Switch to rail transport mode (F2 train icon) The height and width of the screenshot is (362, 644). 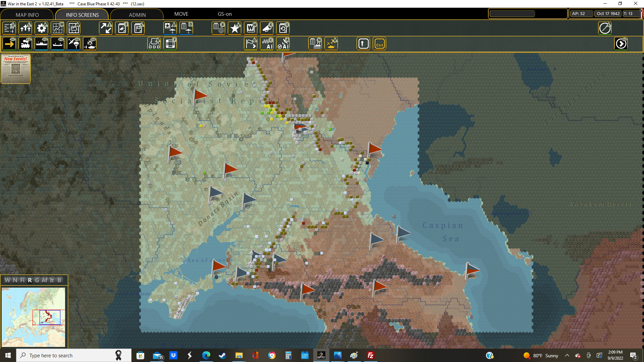click(x=25, y=43)
